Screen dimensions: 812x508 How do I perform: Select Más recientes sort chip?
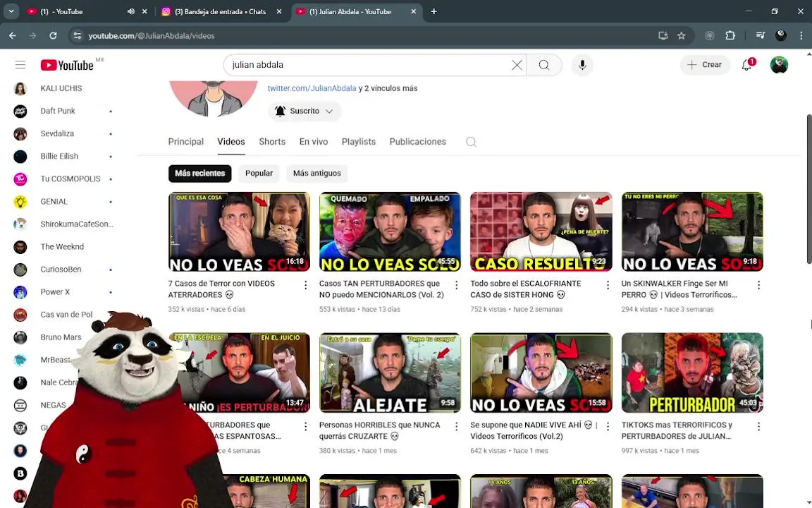[200, 173]
